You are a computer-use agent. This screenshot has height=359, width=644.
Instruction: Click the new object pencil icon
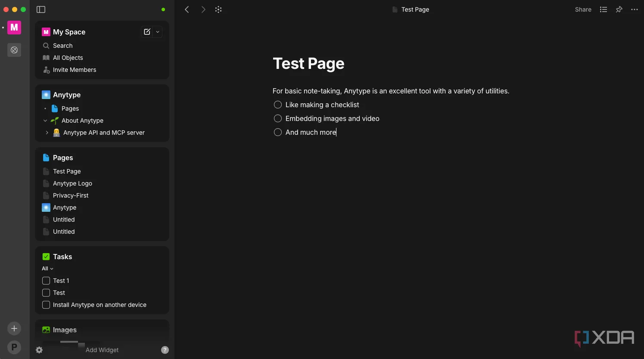[147, 32]
